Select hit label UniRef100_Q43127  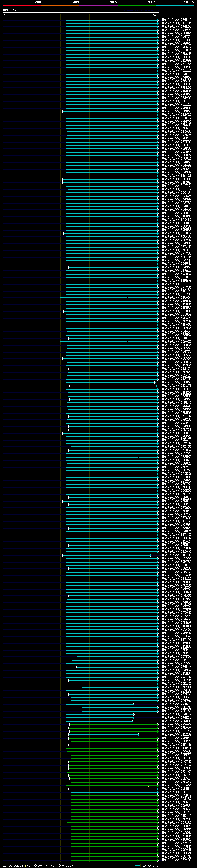click(177, 579)
